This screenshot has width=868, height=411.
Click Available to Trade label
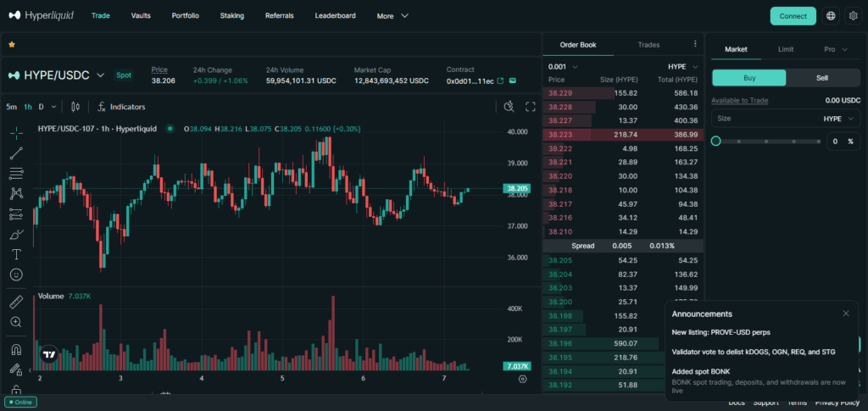(x=739, y=101)
